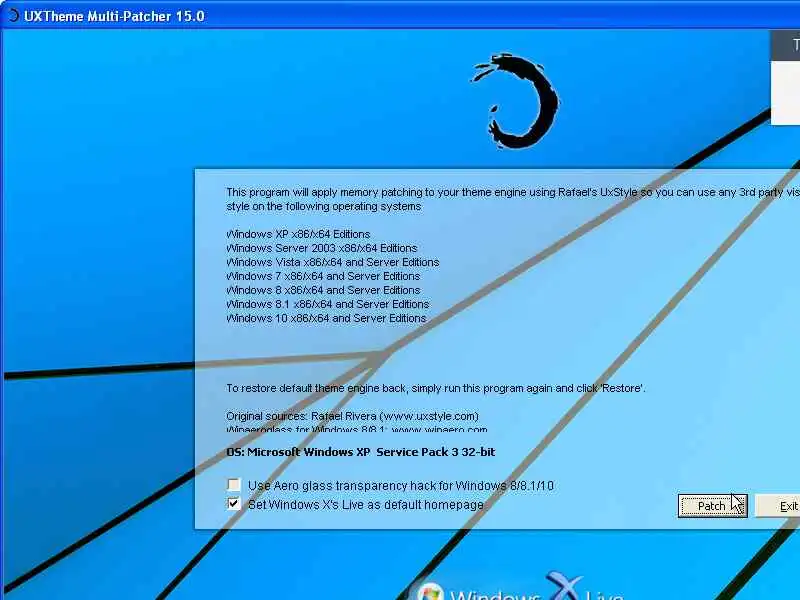Click the UXTheme title bar app icon
Screen dimensions: 800x600
[x=12, y=16]
